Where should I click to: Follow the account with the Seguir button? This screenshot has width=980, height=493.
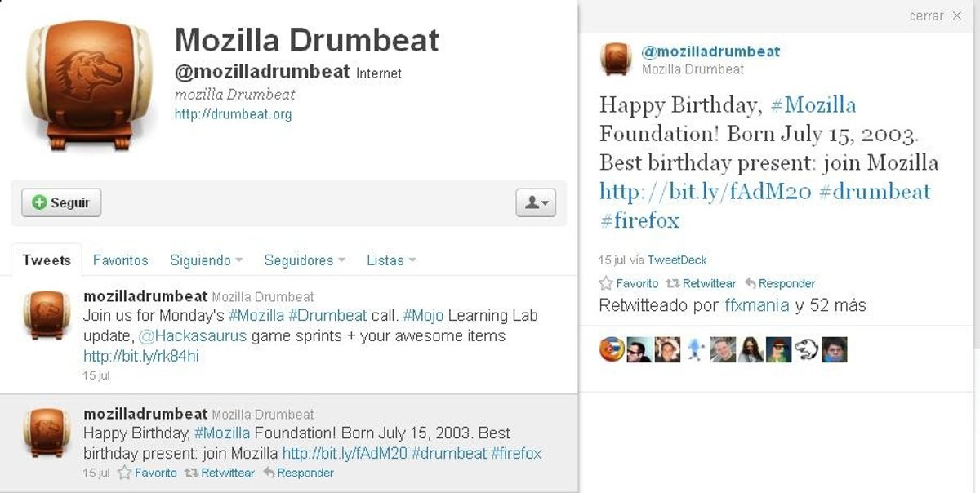61,202
